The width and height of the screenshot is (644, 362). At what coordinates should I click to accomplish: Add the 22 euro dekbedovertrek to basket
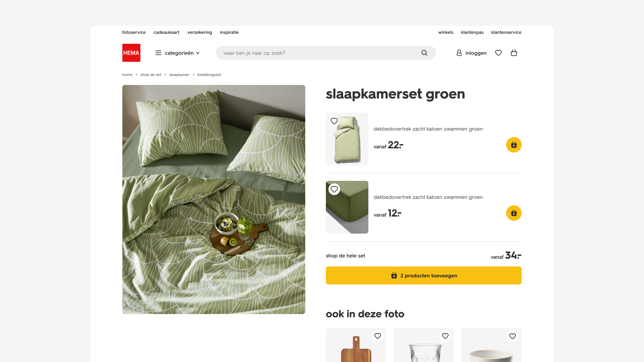point(514,145)
